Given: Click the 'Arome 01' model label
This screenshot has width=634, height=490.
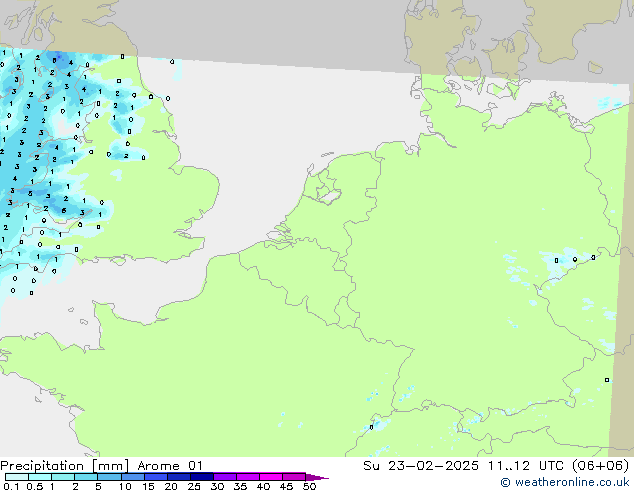Looking at the screenshot, I should [x=170, y=466].
